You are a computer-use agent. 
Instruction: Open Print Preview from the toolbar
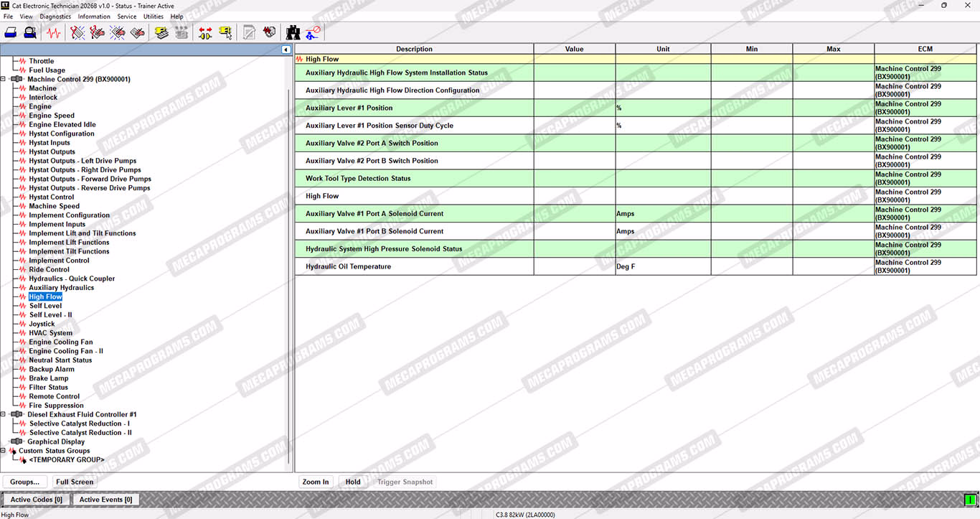click(30, 32)
